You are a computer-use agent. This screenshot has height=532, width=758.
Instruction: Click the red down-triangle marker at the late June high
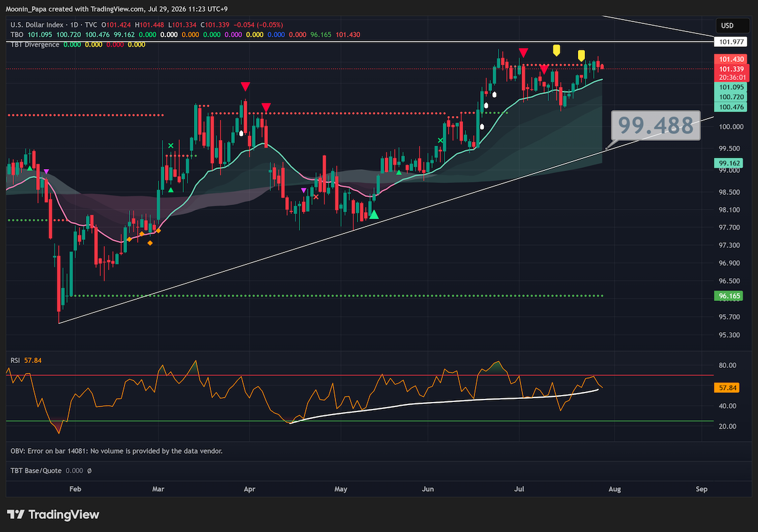coord(523,51)
